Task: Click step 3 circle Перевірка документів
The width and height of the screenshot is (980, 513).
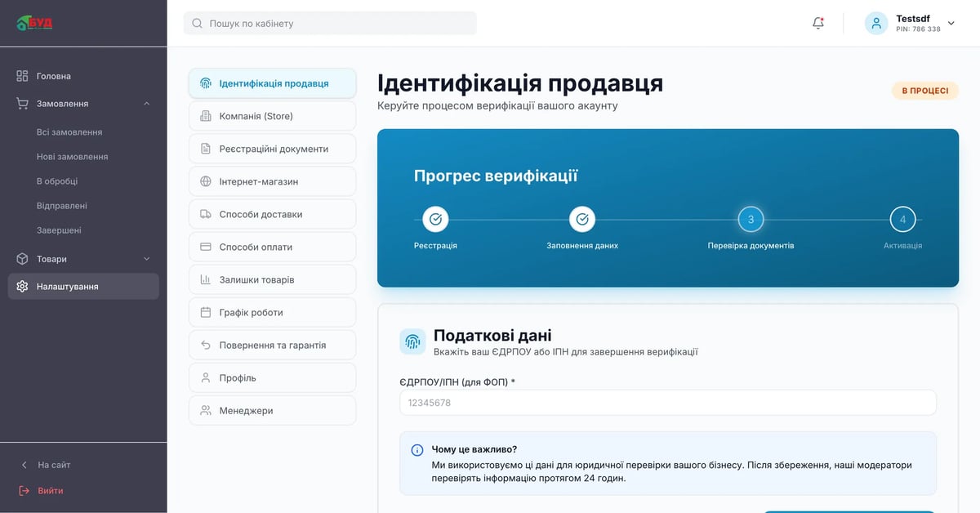Action: tap(751, 219)
